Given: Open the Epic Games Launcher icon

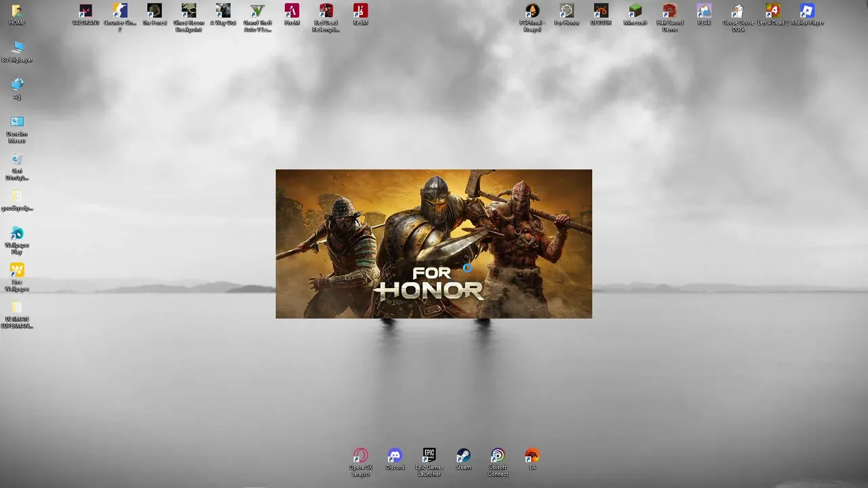Looking at the screenshot, I should point(429,455).
